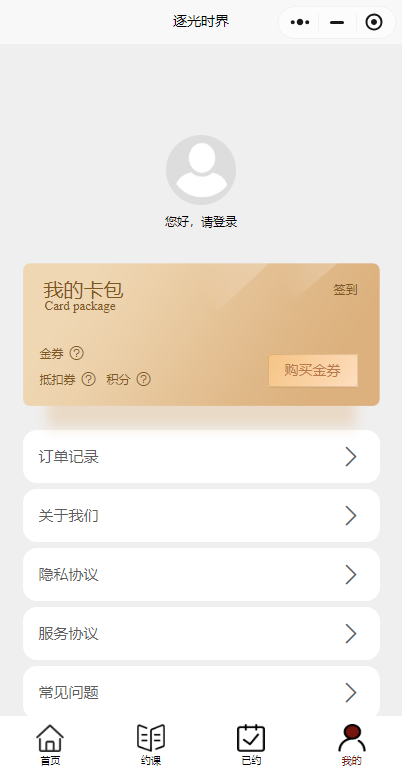Open the 常见问题 menu row
This screenshot has height=772, width=402.
click(x=201, y=692)
